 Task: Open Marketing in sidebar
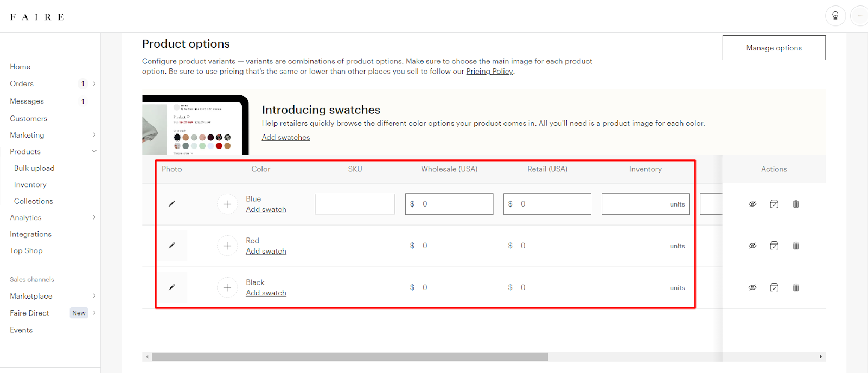click(x=27, y=135)
